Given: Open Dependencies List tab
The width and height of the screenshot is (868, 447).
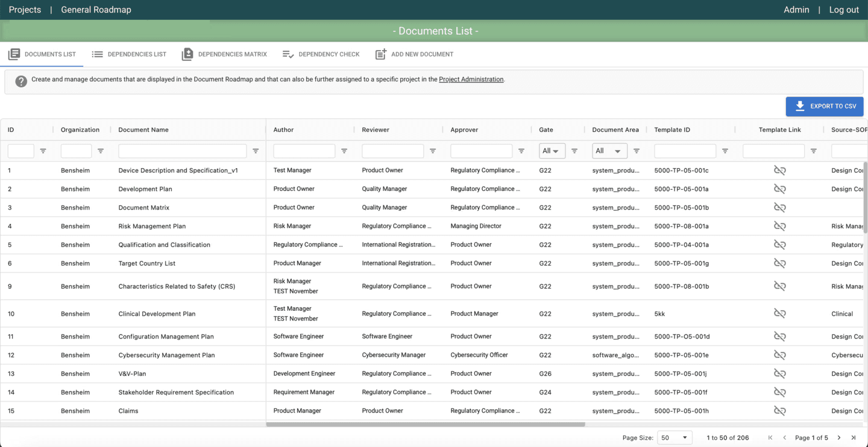Looking at the screenshot, I should pos(129,54).
